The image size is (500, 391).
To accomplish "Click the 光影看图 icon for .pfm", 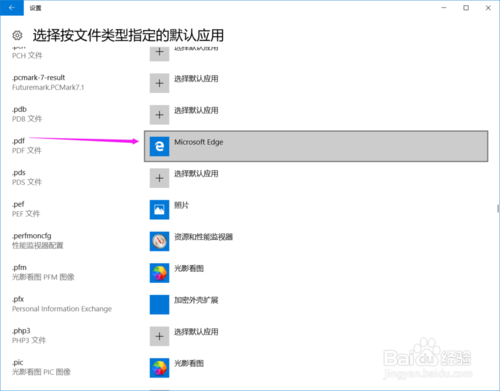I will coord(159,273).
